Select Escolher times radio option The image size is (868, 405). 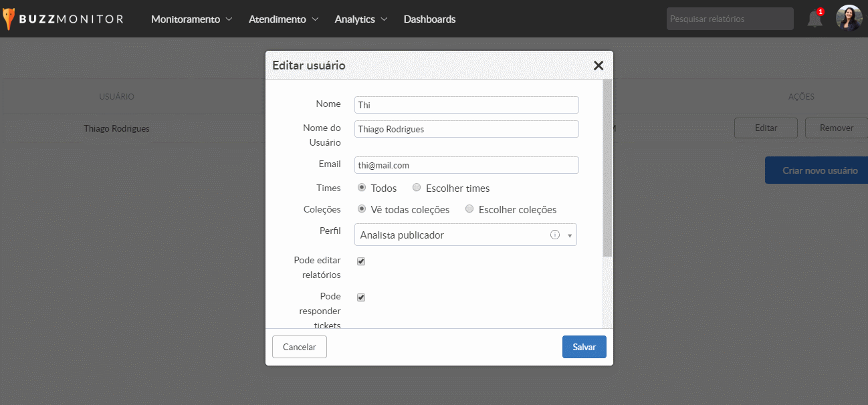(417, 188)
